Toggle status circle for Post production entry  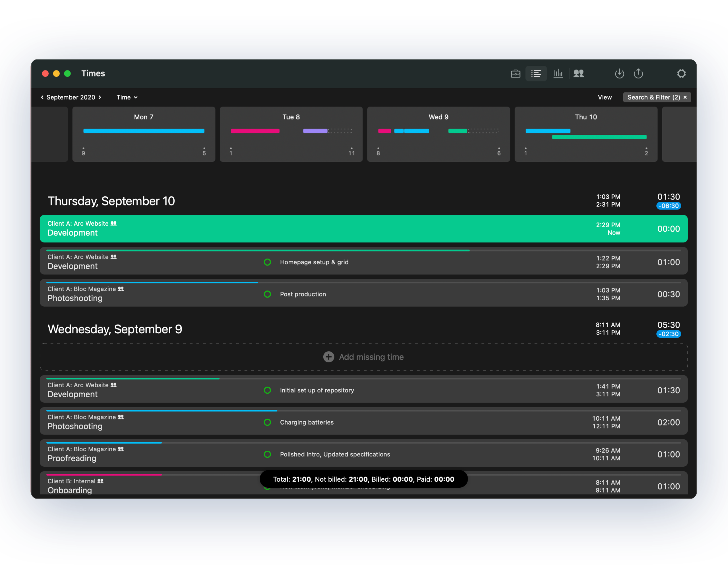click(x=267, y=294)
